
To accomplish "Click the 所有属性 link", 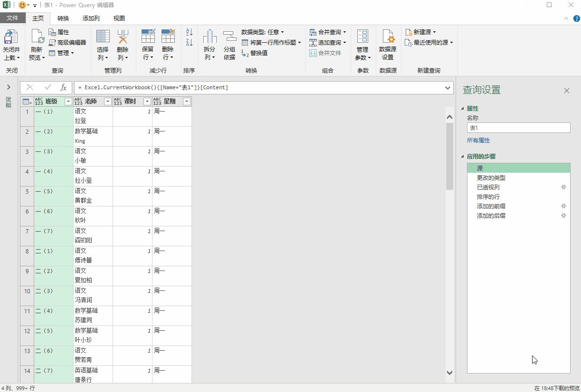I will (x=478, y=140).
